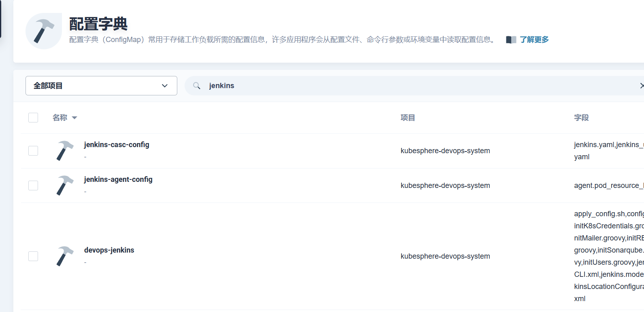Open the 全部项目 project dropdown
Image resolution: width=644 pixels, height=312 pixels.
(101, 86)
